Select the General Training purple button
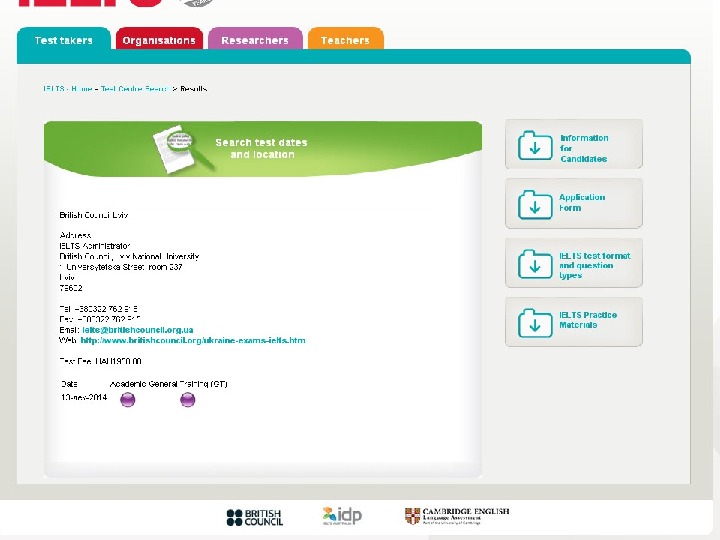Viewport: 720px width, 540px height. (x=187, y=399)
